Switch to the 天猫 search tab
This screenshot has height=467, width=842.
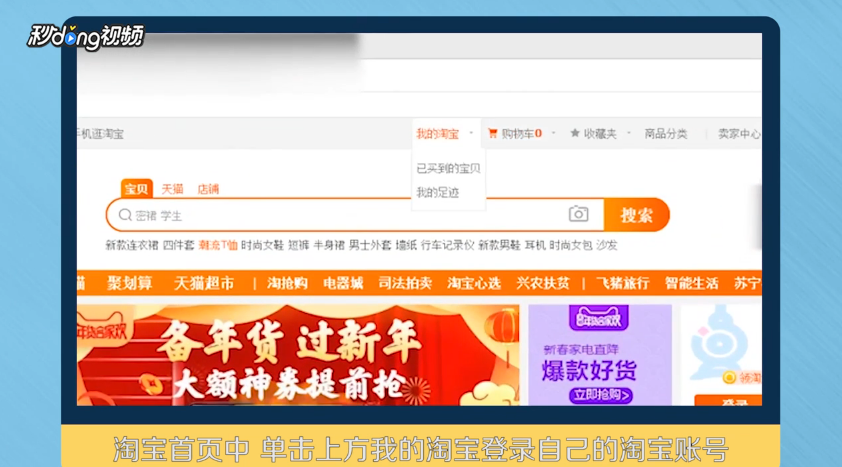[172, 189]
